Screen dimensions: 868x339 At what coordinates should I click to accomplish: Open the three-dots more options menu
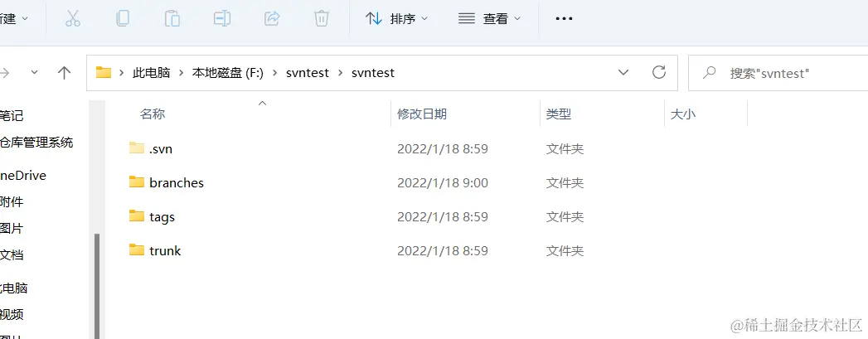(564, 19)
